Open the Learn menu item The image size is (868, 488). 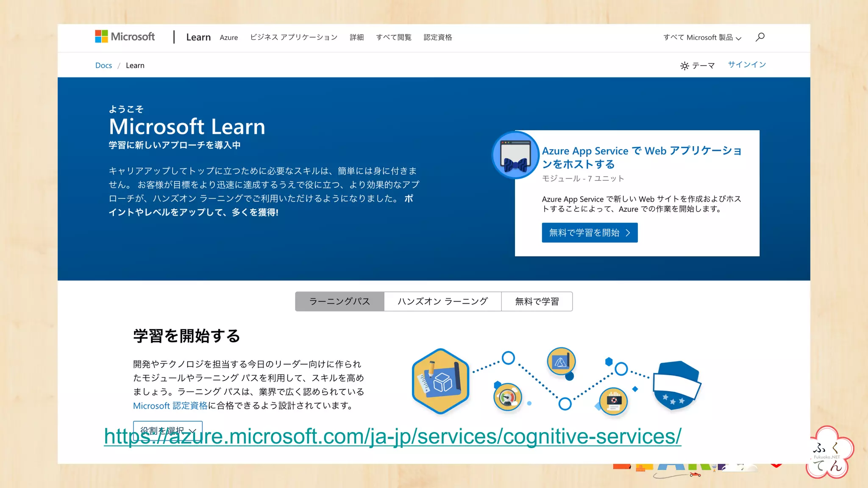click(x=198, y=37)
